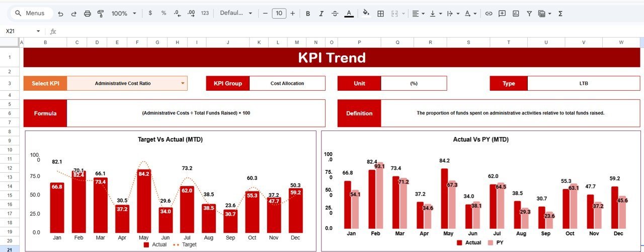644x252 pixels.
Task: Click Format as currency button
Action: pyautogui.click(x=150, y=14)
